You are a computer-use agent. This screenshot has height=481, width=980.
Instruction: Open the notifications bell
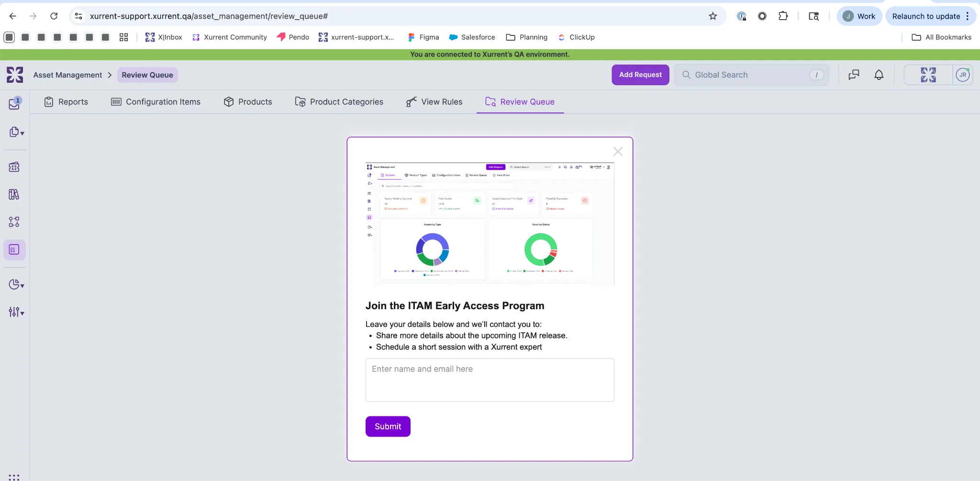tap(879, 75)
